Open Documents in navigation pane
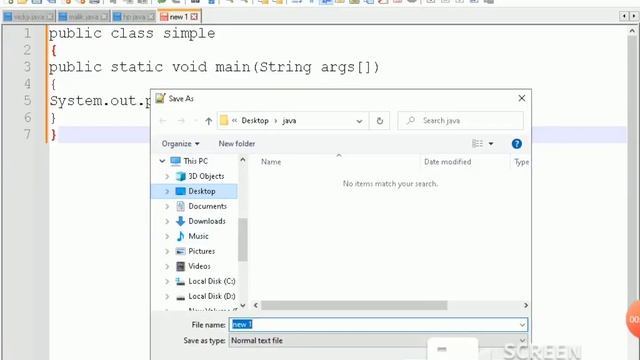This screenshot has width=640, height=360. pyautogui.click(x=207, y=206)
